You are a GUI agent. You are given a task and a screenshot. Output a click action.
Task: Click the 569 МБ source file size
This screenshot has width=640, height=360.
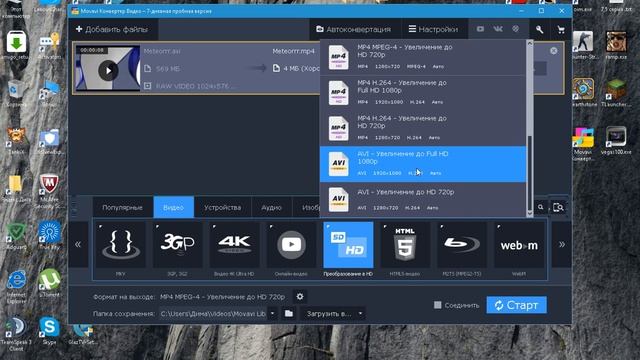coord(168,69)
